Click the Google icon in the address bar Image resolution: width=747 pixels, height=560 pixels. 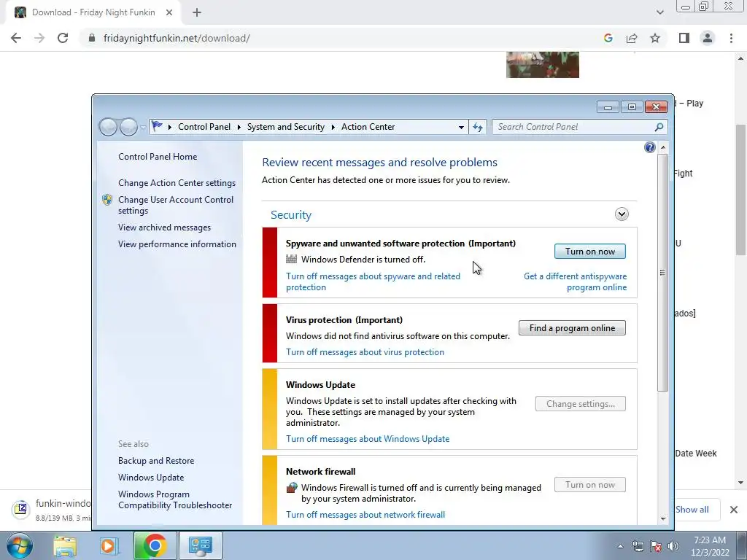pyautogui.click(x=608, y=38)
